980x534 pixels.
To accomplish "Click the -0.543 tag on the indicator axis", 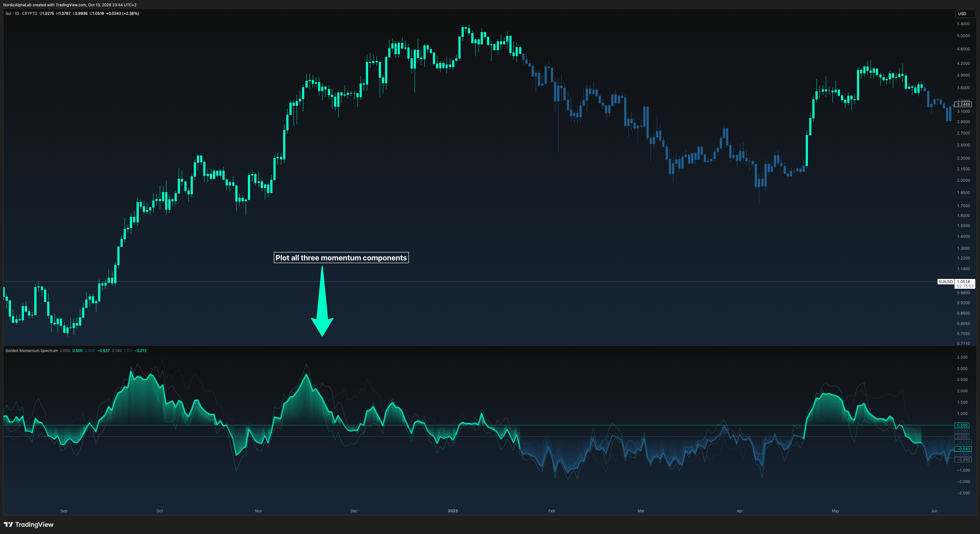I will 963,449.
